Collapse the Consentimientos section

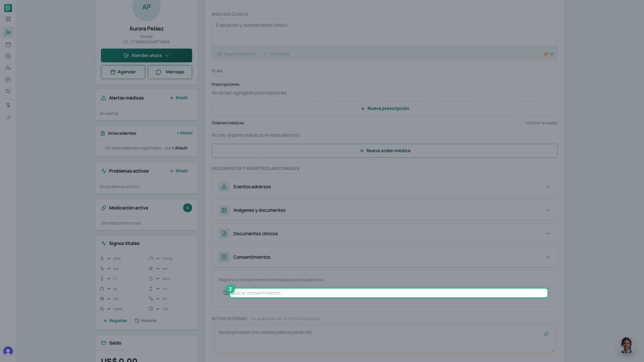384,257
